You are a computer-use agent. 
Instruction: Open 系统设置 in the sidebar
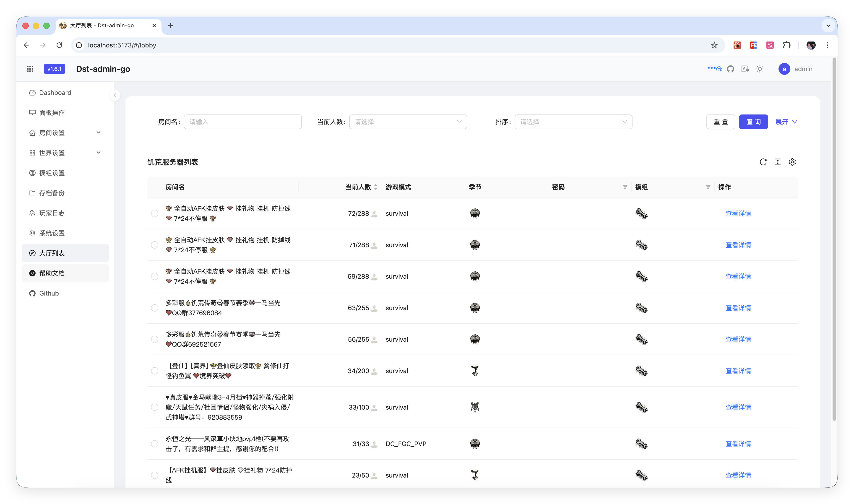point(65,233)
